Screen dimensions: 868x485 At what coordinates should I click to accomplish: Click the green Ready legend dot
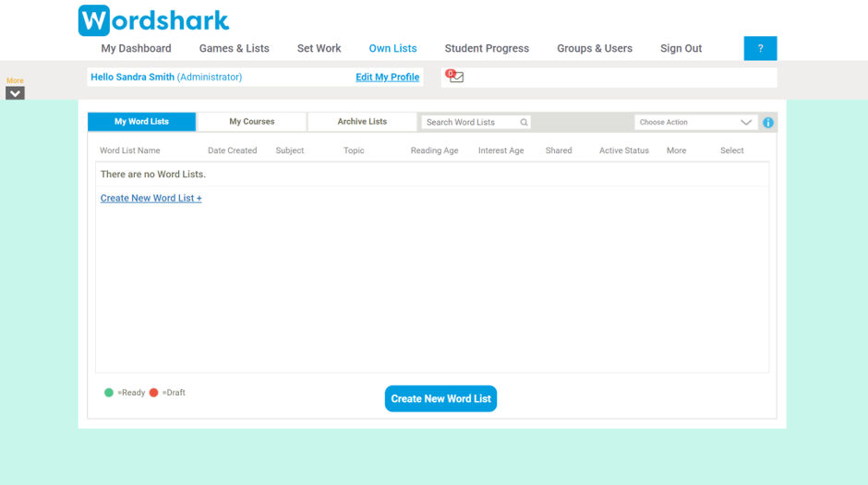tap(109, 393)
